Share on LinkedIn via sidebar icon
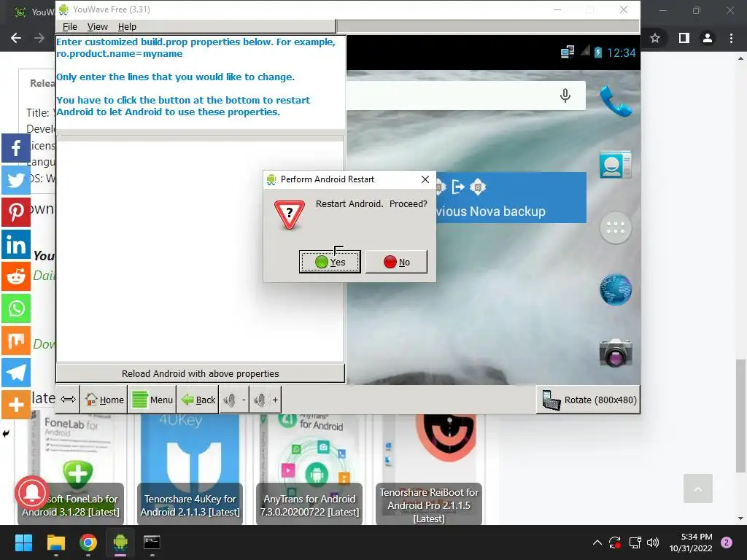Screen dimensions: 747x560 (x=16, y=244)
